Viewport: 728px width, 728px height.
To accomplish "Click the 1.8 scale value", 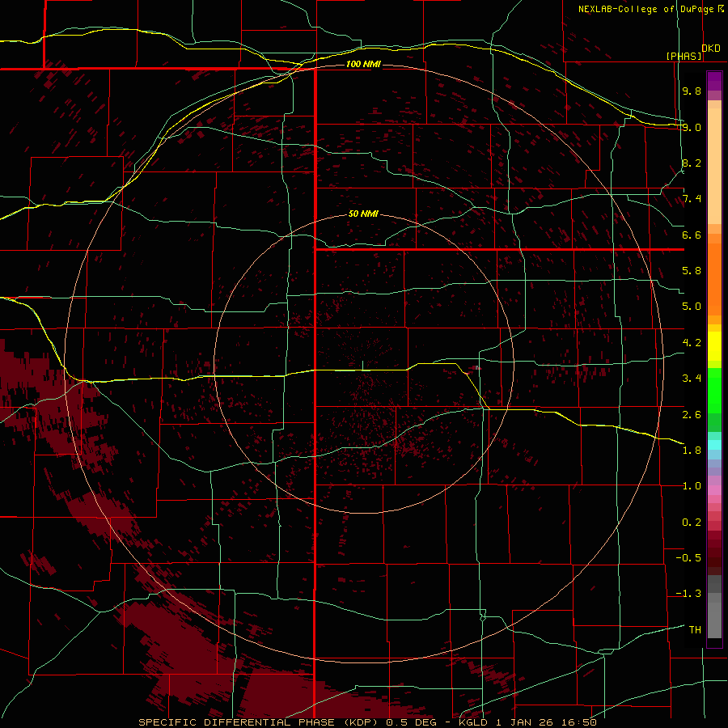I will point(692,451).
